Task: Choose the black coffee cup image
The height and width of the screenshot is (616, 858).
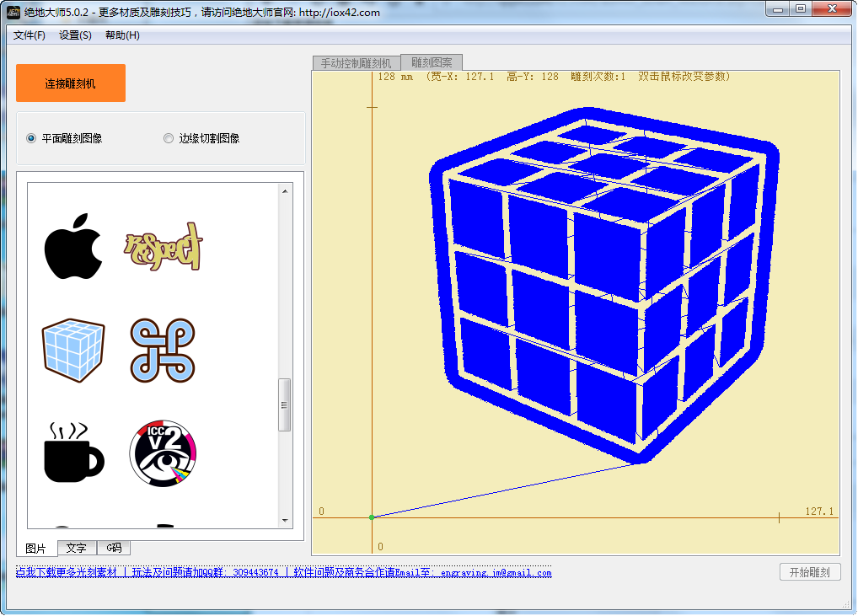Action: pos(73,453)
